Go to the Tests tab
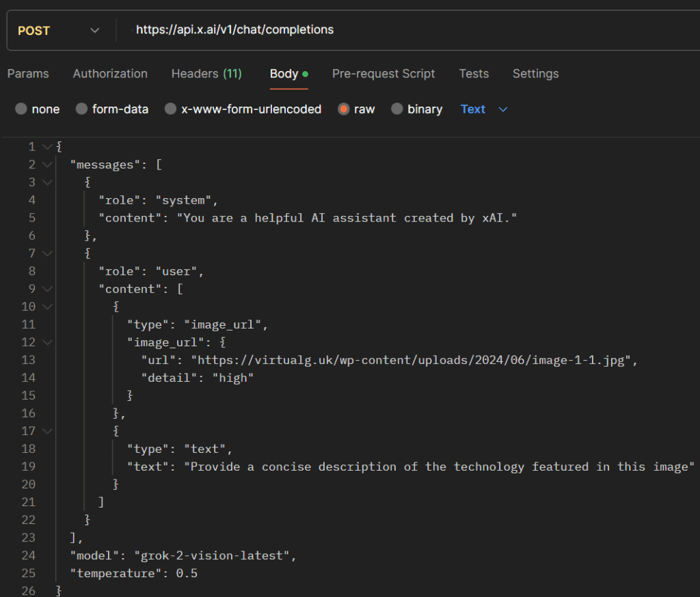This screenshot has width=700, height=597. point(474,74)
